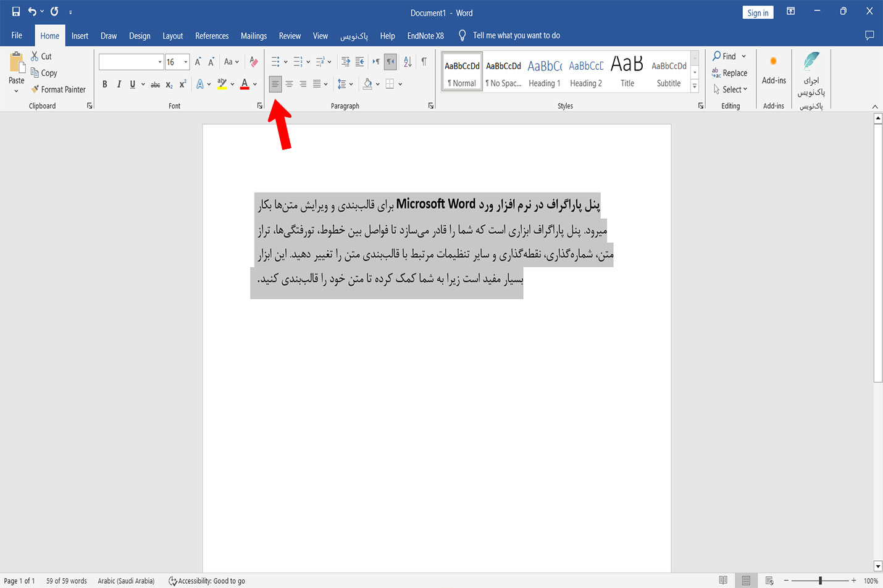Increase paragraph indent
883x588 pixels.
pos(359,62)
